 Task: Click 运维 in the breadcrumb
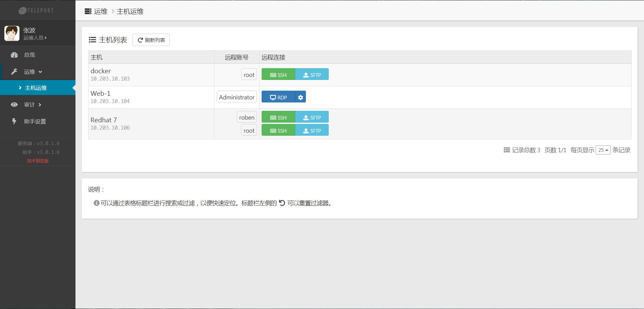(101, 11)
